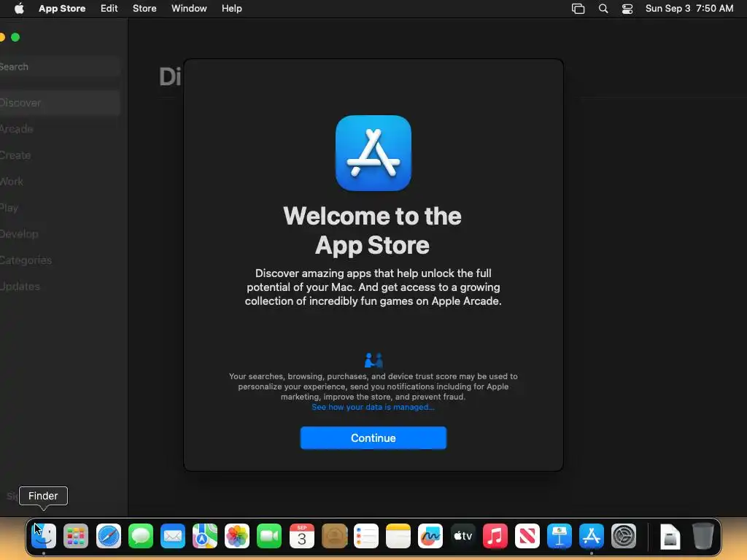Screen dimensions: 747x560
Task: Select Categories in the sidebar
Action: tap(60, 260)
